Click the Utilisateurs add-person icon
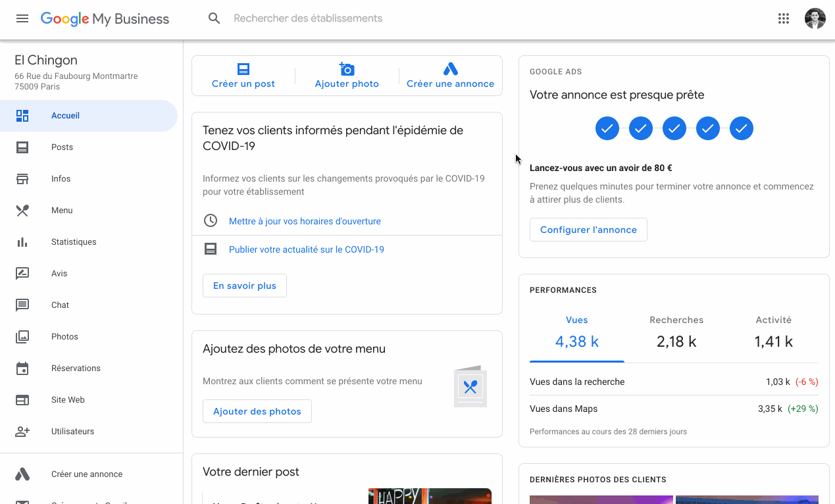 (22, 432)
